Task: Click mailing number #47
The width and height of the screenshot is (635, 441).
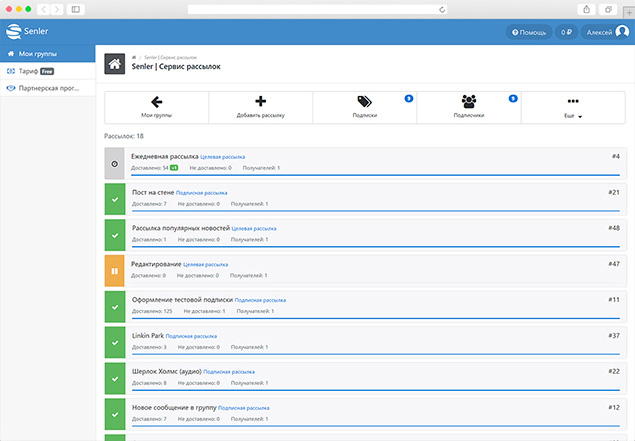Action: pos(614,264)
